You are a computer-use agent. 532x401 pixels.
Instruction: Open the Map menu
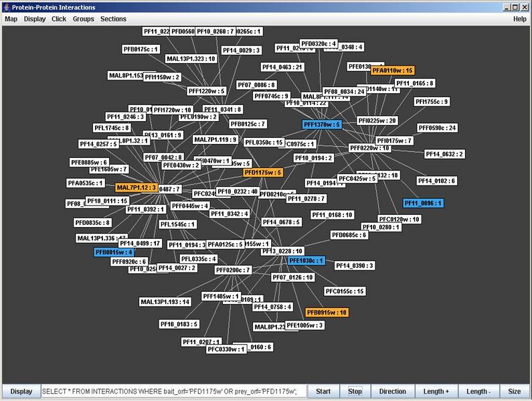click(x=11, y=19)
